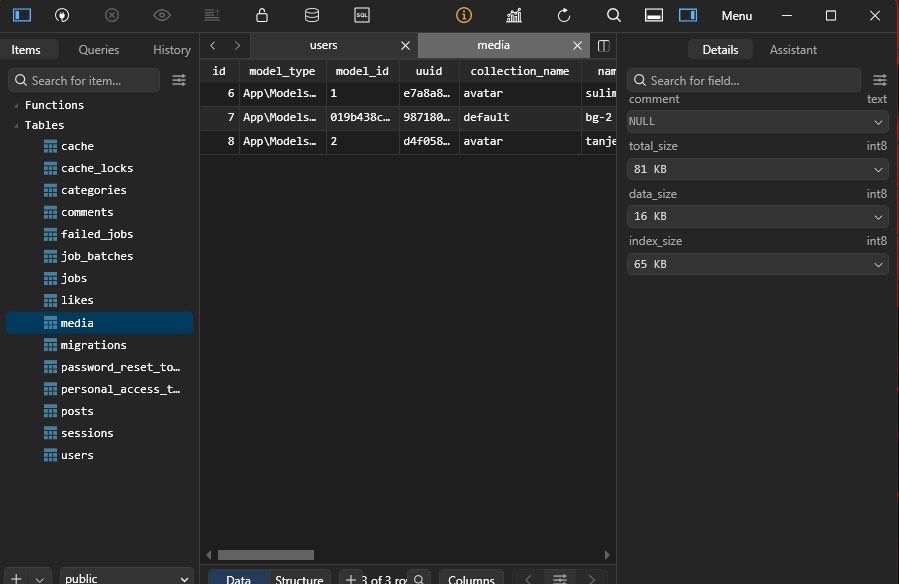Viewport: 899px width, 584px height.
Task: Toggle the bottom console panel icon
Action: [654, 15]
